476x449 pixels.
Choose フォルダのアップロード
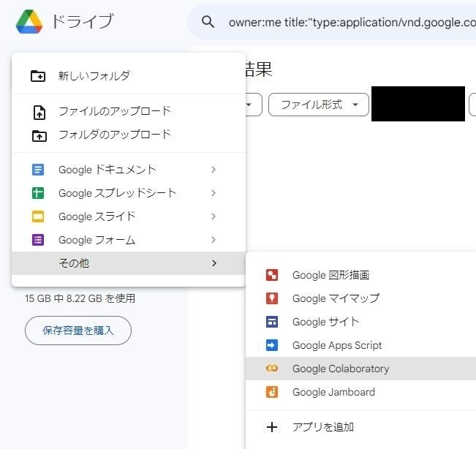tap(129, 135)
